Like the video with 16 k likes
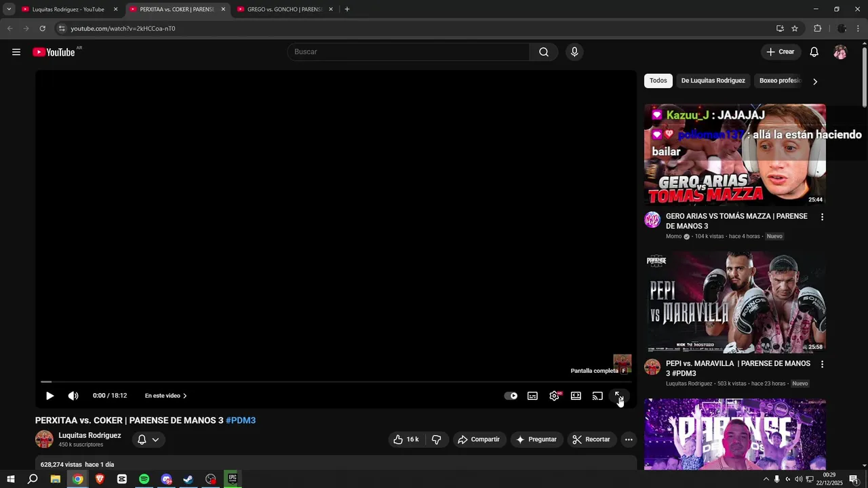 (406, 439)
